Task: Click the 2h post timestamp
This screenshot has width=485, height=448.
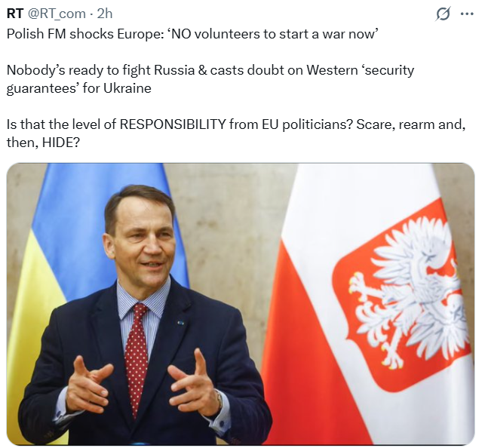Action: pyautogui.click(x=105, y=14)
